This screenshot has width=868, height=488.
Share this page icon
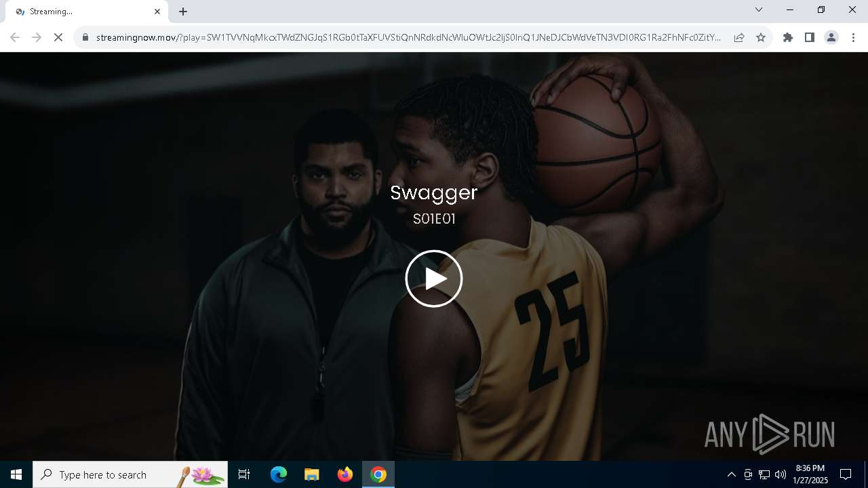tap(739, 37)
